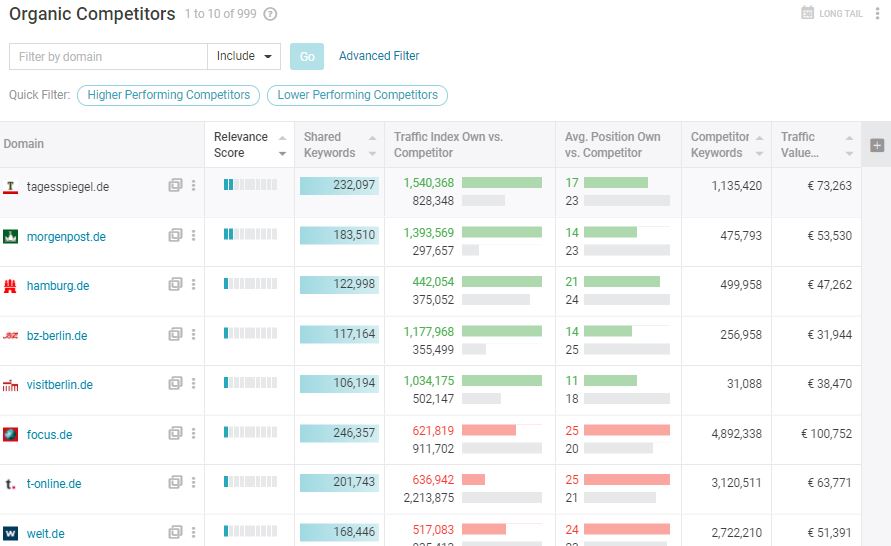This screenshot has width=891, height=546.
Task: Open the morgenpost.de domain link
Action: pyautogui.click(x=66, y=236)
